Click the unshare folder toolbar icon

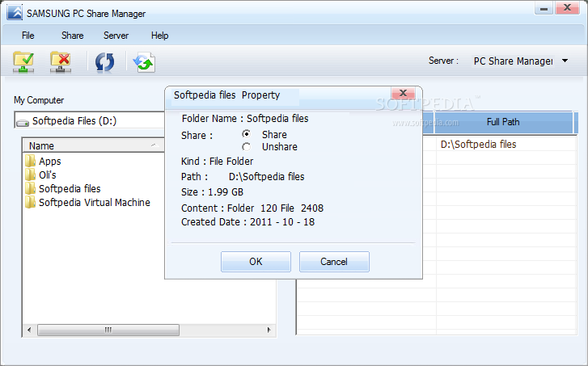click(61, 62)
